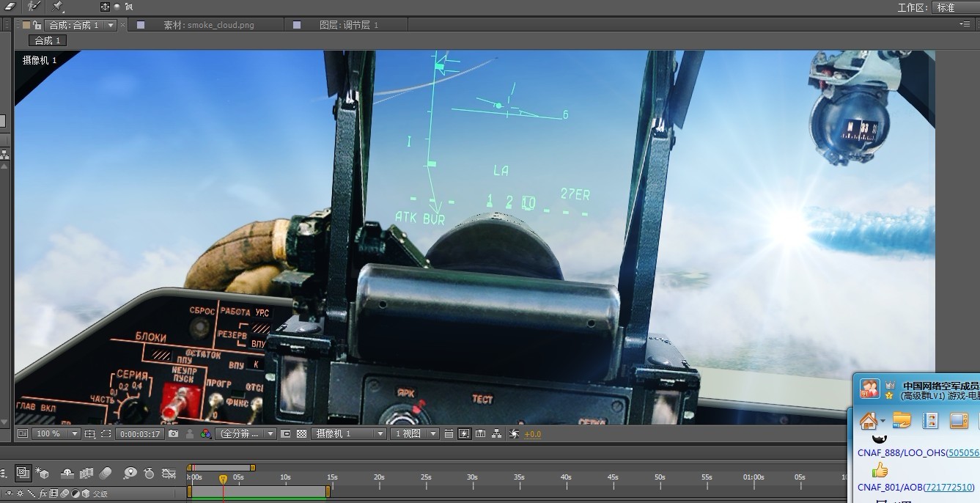Expand the 1 视图 view layout dropdown

[415, 434]
